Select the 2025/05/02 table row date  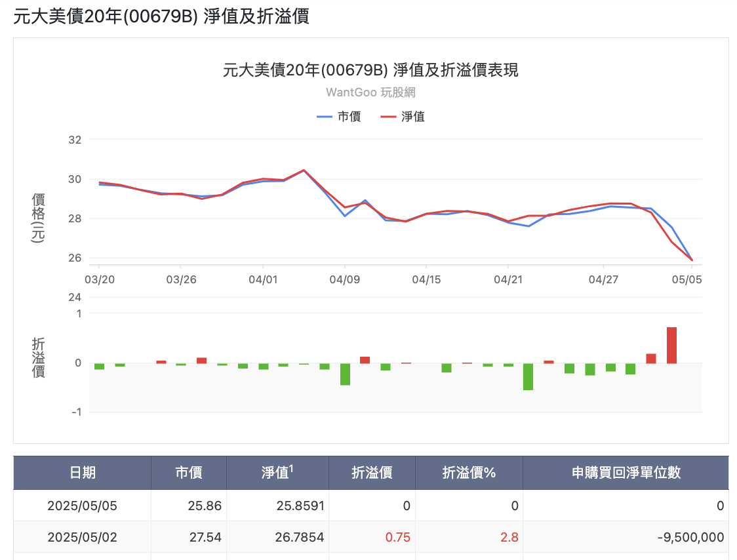tap(82, 537)
